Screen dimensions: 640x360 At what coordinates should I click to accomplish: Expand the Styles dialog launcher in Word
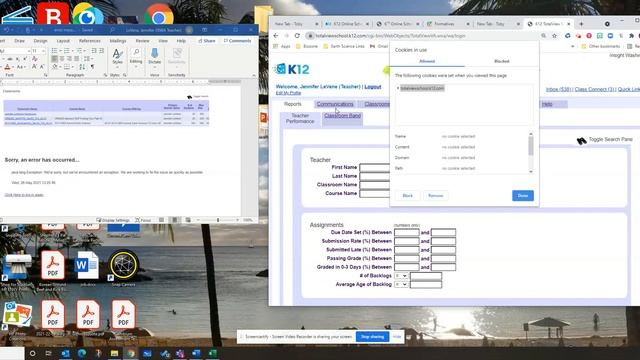(124, 76)
